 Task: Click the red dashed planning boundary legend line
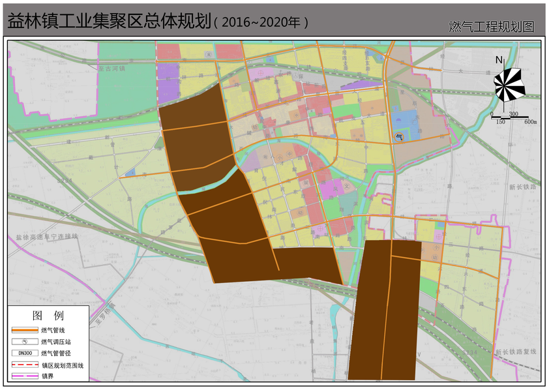tap(25, 365)
